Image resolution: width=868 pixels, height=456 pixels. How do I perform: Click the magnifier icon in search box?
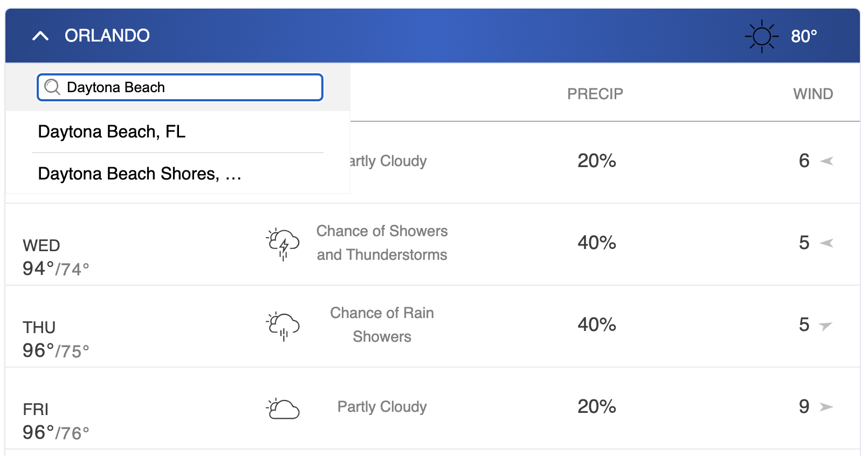tap(52, 87)
